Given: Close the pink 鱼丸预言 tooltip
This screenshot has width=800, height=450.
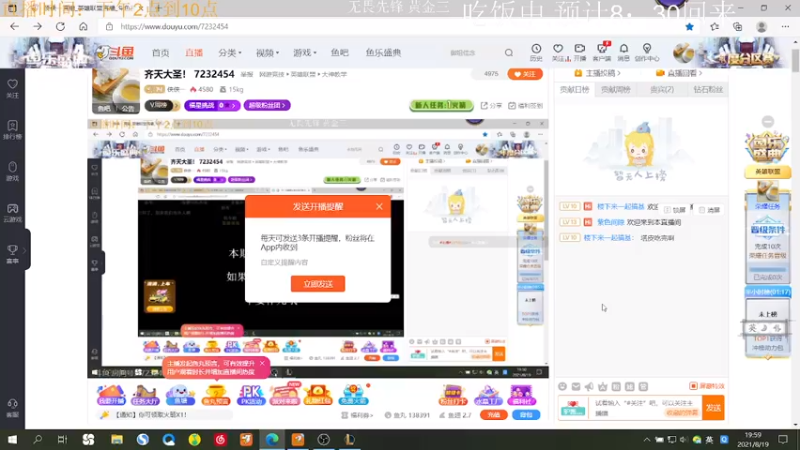Looking at the screenshot, I should pos(262,363).
